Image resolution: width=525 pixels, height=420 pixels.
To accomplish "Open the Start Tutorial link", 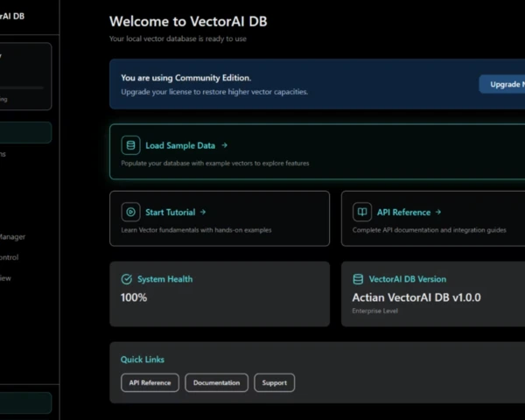I will click(170, 213).
